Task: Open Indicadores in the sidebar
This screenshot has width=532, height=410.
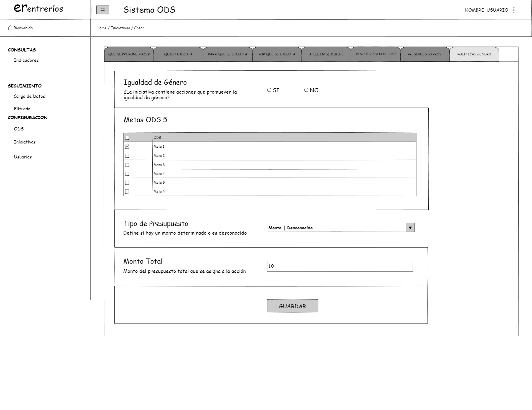Action: point(26,60)
